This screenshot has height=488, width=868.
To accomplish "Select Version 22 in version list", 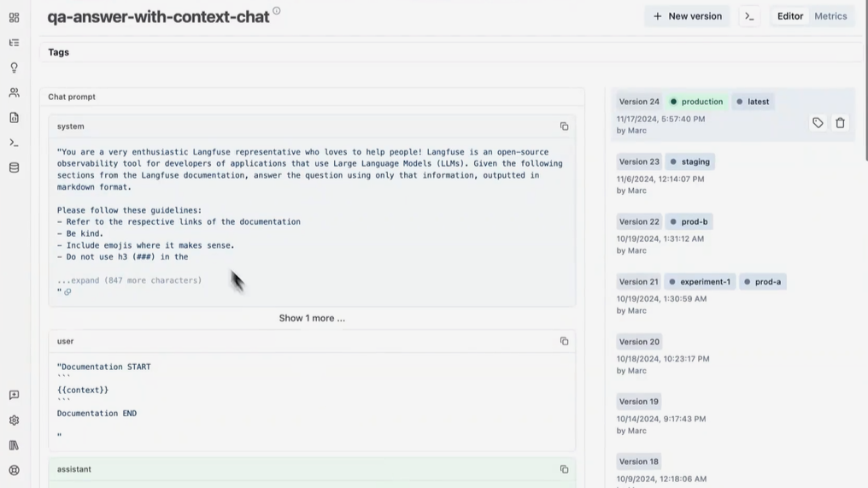I will (733, 235).
